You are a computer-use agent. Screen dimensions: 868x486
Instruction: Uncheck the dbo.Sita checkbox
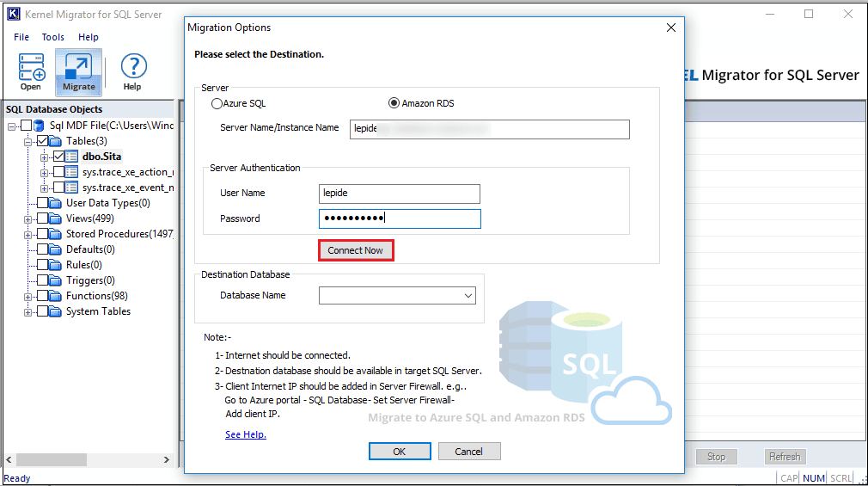pos(58,157)
